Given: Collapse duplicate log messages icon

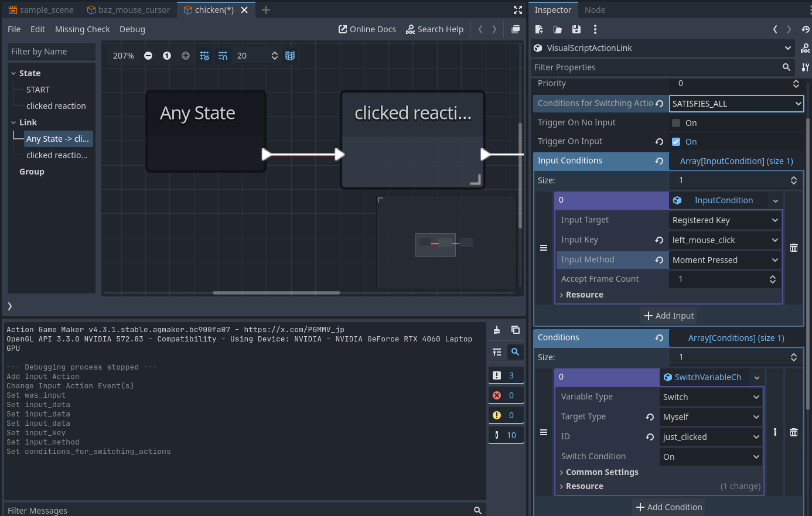Looking at the screenshot, I should pyautogui.click(x=497, y=352).
